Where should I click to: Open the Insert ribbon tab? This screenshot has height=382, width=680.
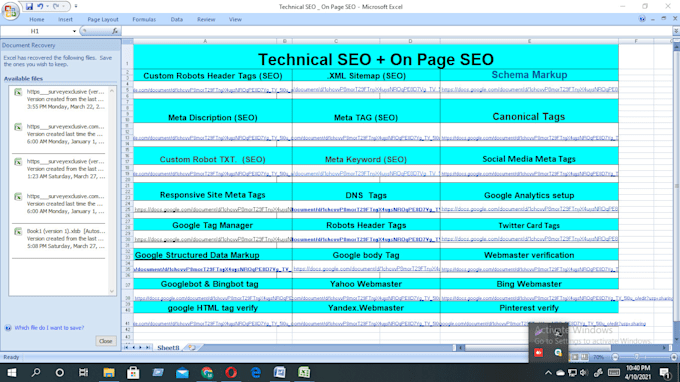click(x=65, y=20)
